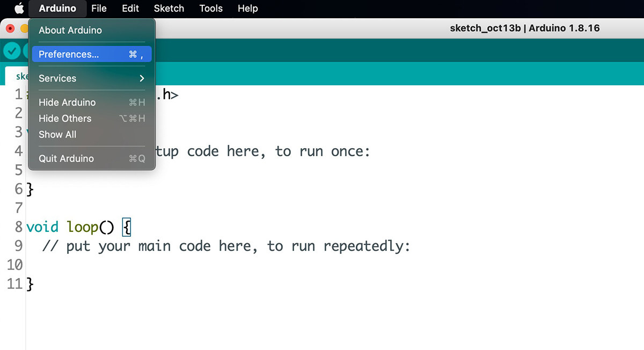Click empty code line 7 in editor
The height and width of the screenshot is (350, 644).
point(335,208)
